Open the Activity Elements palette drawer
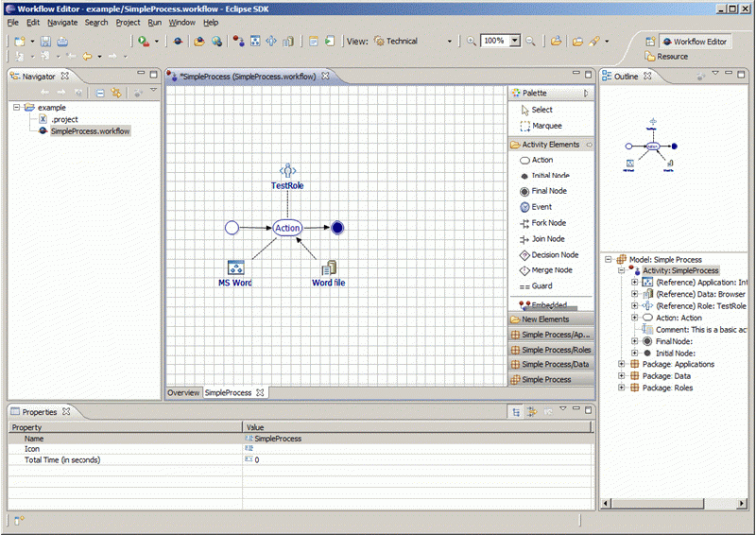Screen dimensions: 756x535 552,145
